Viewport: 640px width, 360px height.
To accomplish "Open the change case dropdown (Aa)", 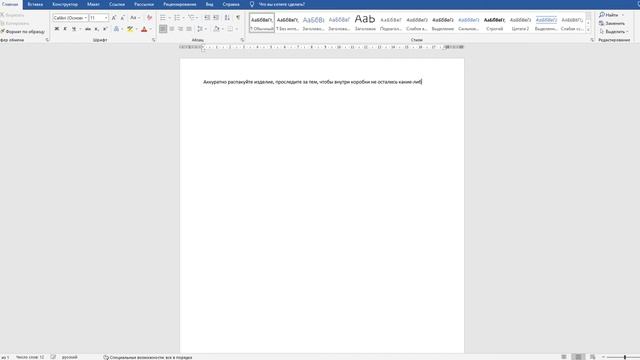I will pos(134,18).
